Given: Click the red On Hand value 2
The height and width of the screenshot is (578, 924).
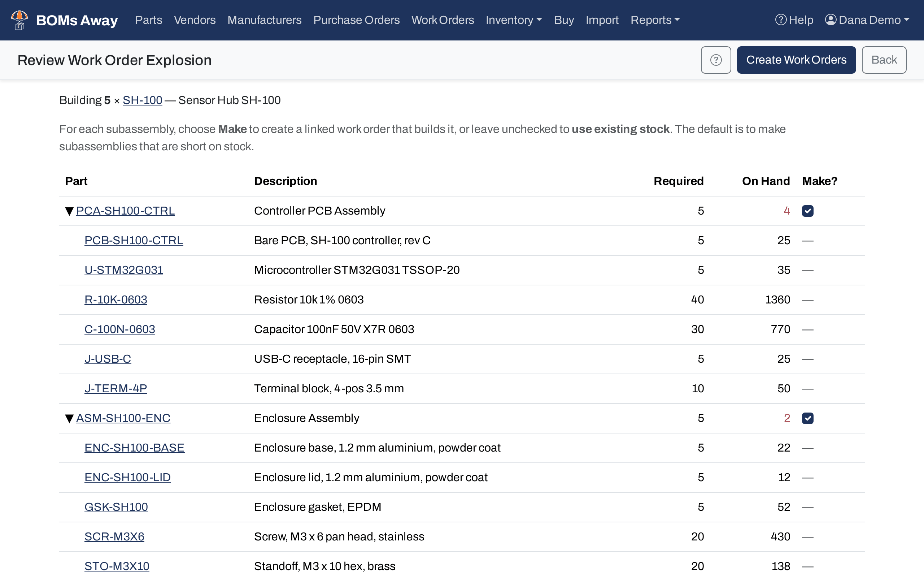Looking at the screenshot, I should [x=787, y=418].
